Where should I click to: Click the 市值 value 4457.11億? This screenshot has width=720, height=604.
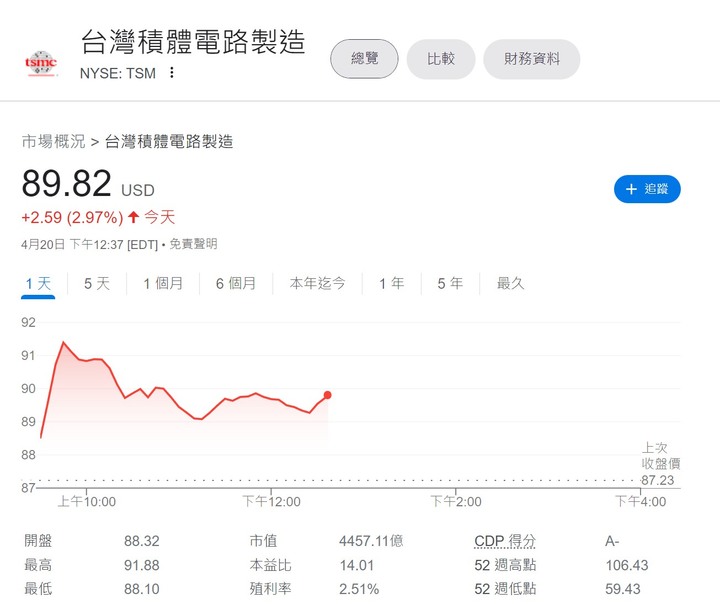click(x=371, y=541)
